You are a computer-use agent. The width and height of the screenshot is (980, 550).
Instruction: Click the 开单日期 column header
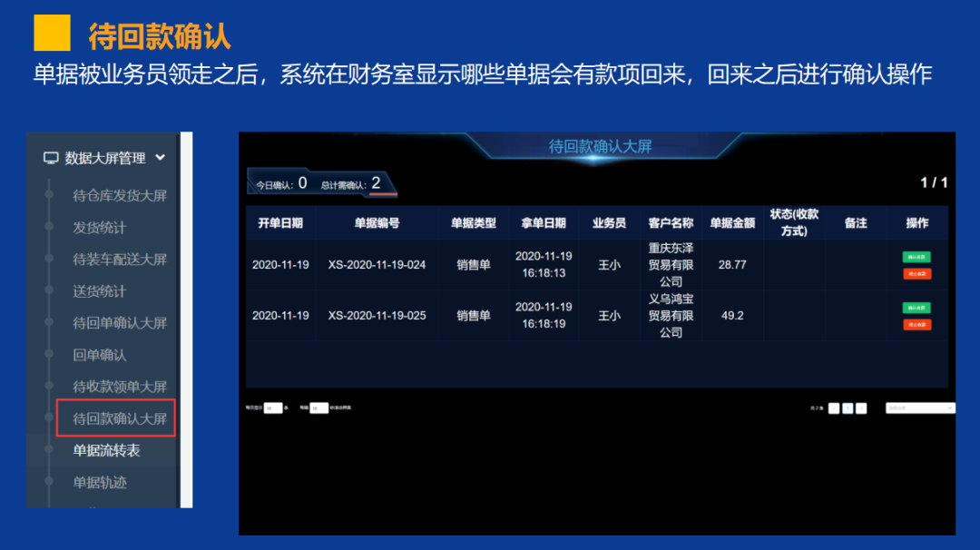[x=280, y=223]
